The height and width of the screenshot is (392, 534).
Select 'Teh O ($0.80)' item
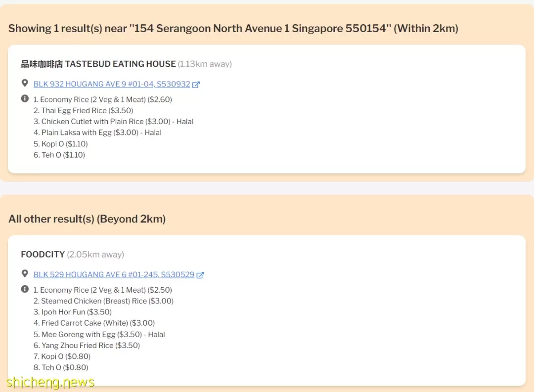click(61, 367)
